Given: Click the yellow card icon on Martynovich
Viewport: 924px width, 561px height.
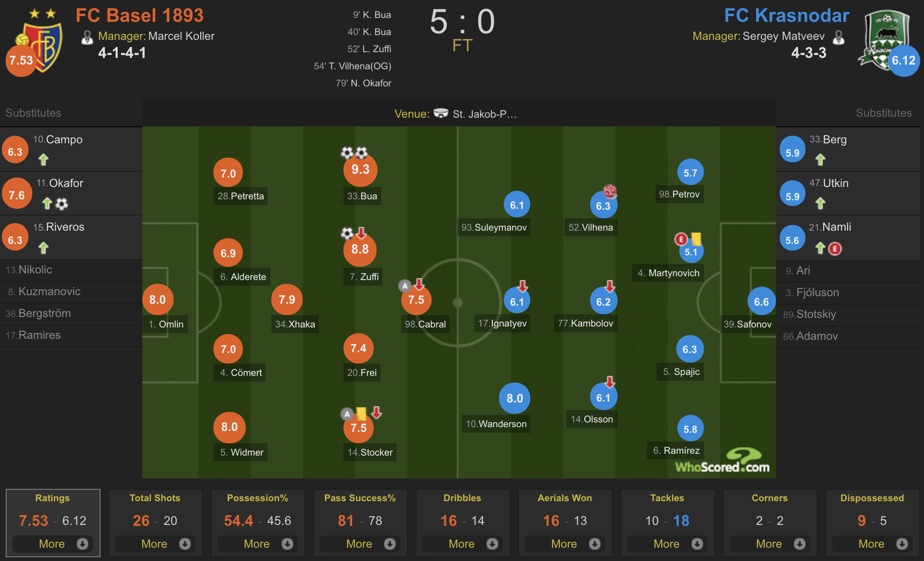Looking at the screenshot, I should pyautogui.click(x=696, y=238).
